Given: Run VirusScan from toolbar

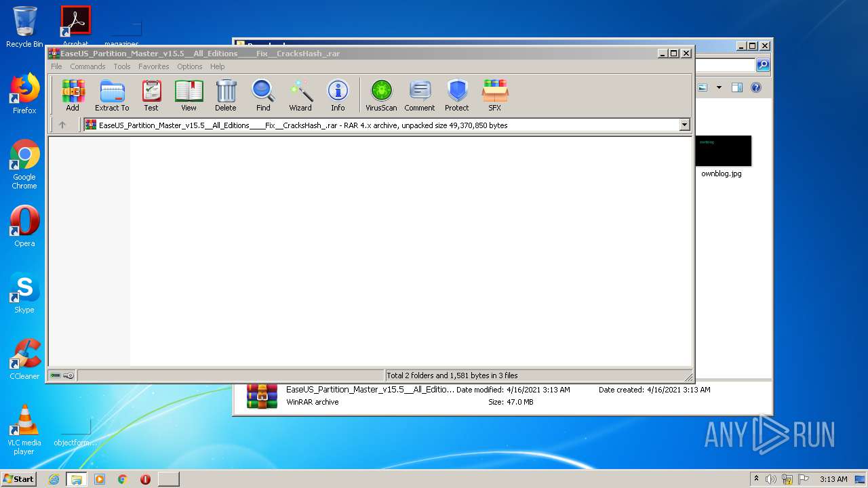Looking at the screenshot, I should [x=381, y=95].
